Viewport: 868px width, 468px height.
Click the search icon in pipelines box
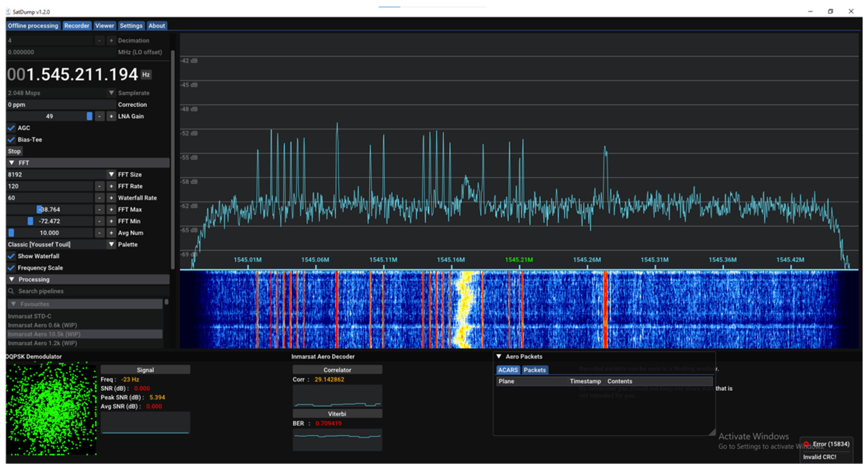(x=12, y=291)
